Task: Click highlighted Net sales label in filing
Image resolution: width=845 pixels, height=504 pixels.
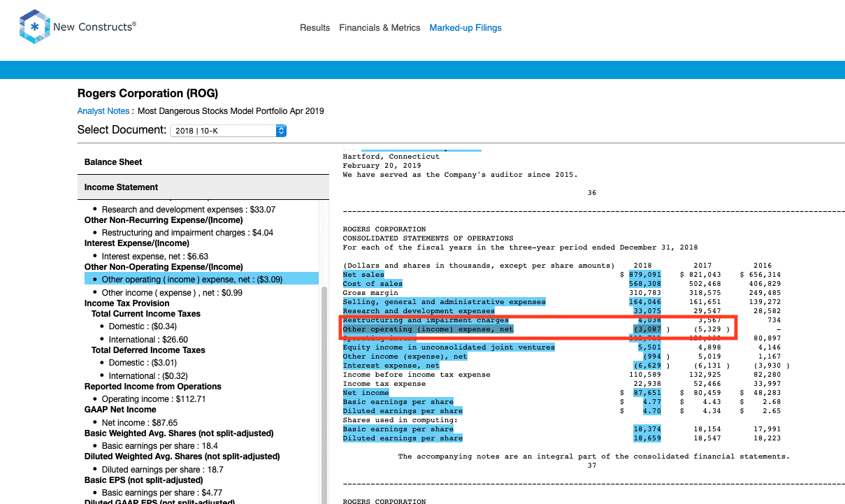Action: tap(363, 275)
